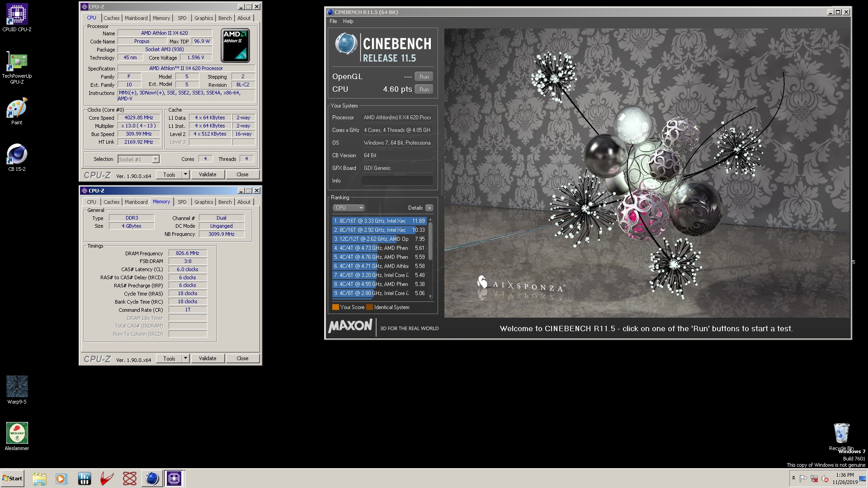
Task: Open the CPU ranking dropdown in Cinebench
Action: click(349, 208)
